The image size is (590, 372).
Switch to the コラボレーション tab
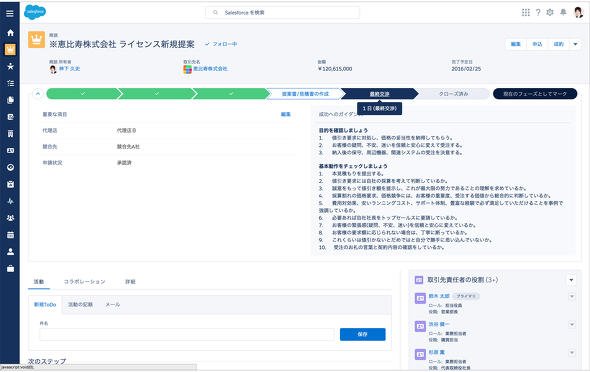(84, 281)
